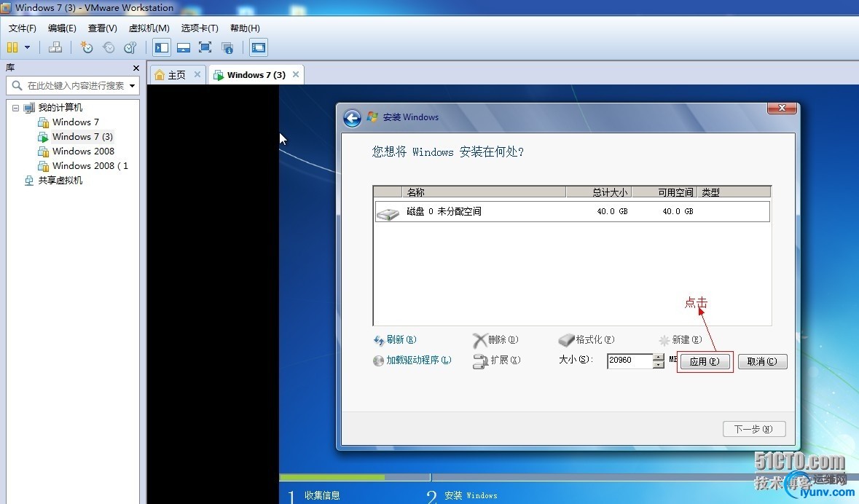Switch to the Windows 7 (3) tab

tap(256, 75)
